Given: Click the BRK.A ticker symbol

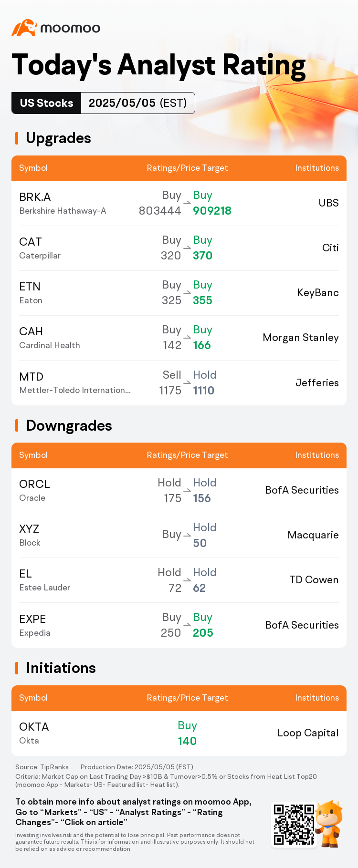Looking at the screenshot, I should click(x=35, y=197).
